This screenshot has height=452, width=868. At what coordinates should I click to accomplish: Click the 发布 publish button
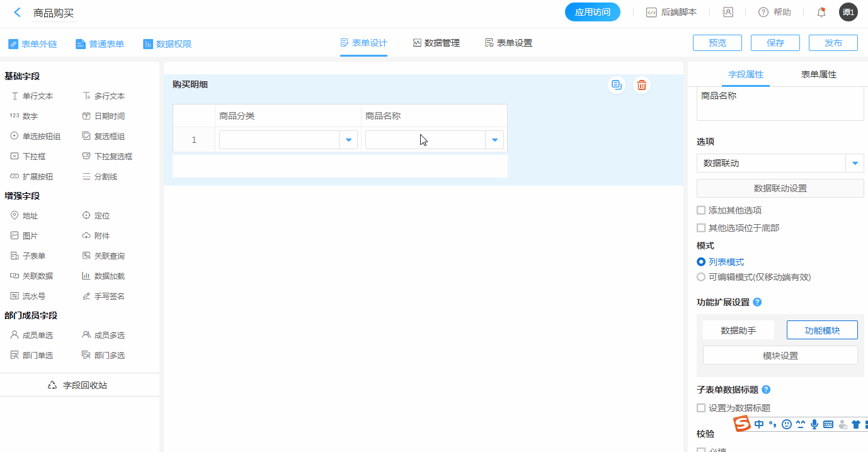[x=833, y=43]
